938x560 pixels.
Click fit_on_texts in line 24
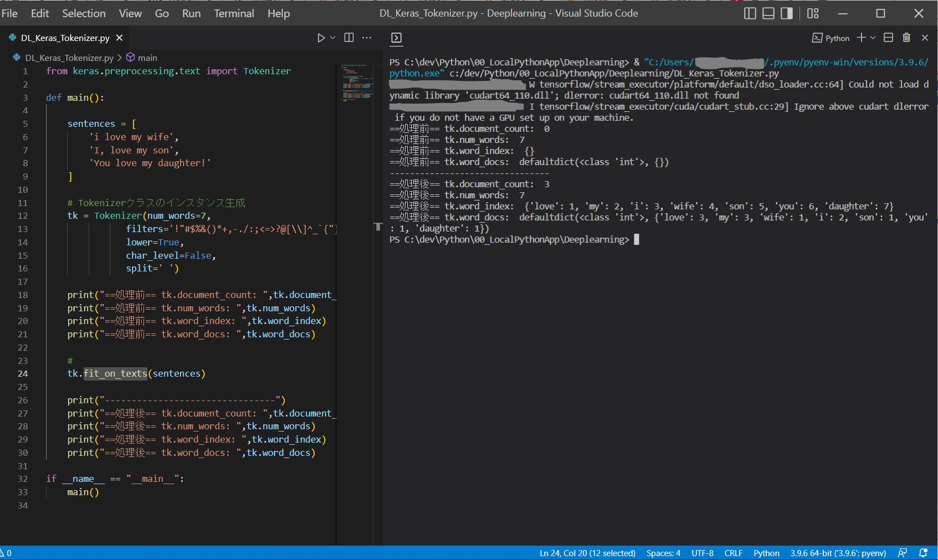pos(116,373)
